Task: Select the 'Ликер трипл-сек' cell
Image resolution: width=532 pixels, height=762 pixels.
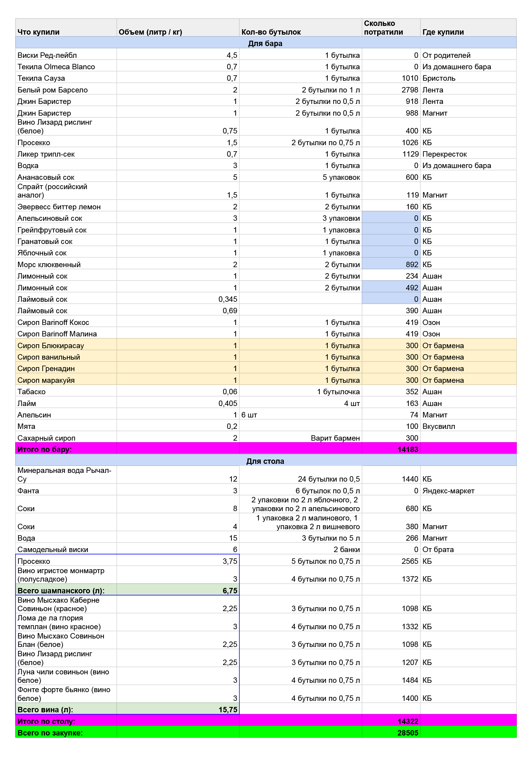Action: coord(66,153)
